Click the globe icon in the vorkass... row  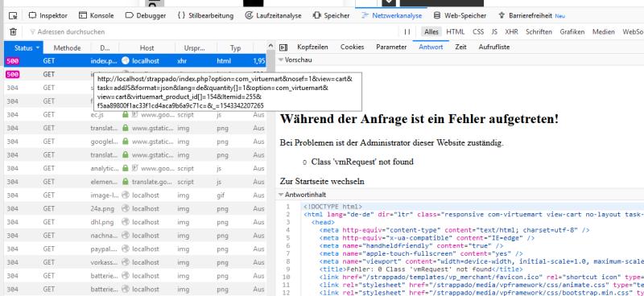tap(126, 262)
